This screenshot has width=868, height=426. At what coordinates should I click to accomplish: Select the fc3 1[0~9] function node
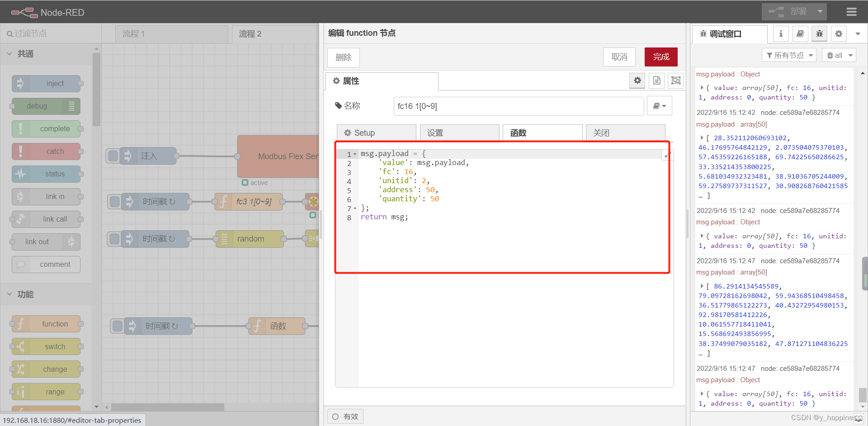pos(249,202)
